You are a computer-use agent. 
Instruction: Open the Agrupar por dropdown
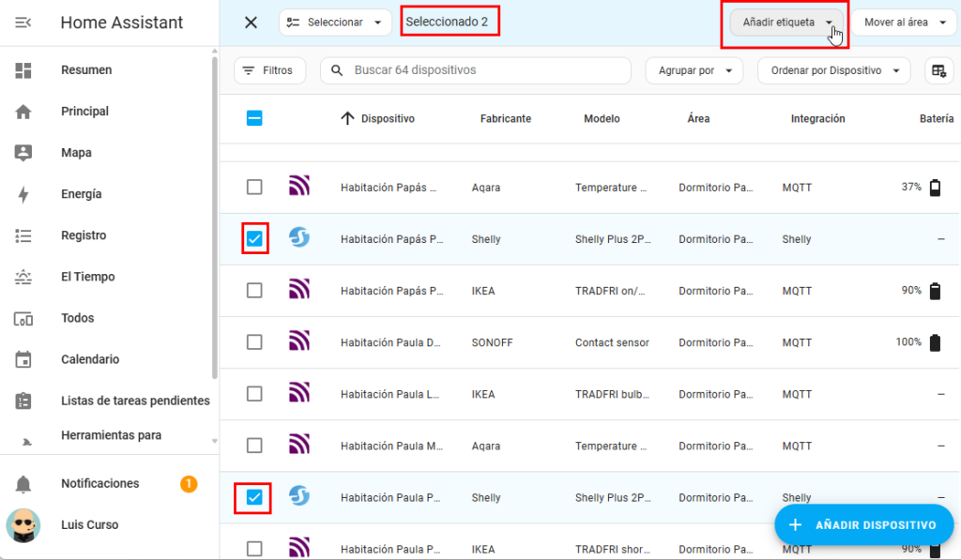point(694,70)
